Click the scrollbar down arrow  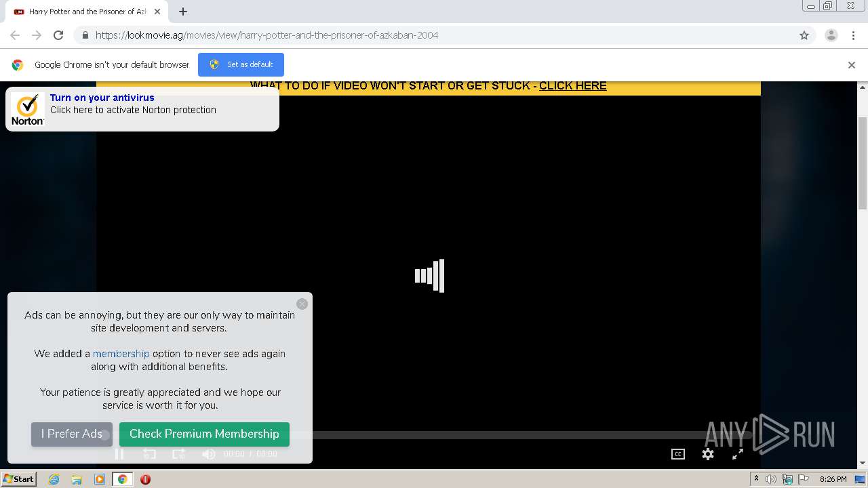[863, 463]
